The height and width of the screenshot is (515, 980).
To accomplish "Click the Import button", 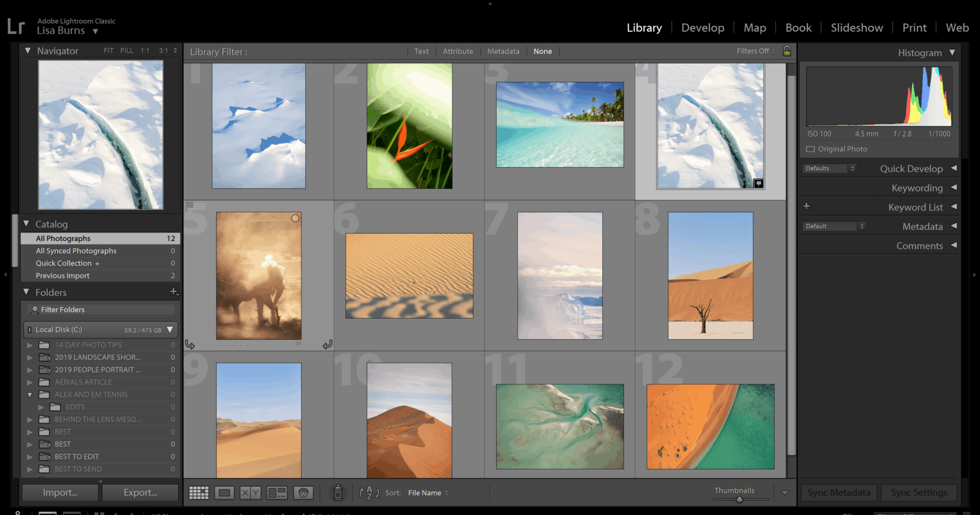I will click(60, 492).
